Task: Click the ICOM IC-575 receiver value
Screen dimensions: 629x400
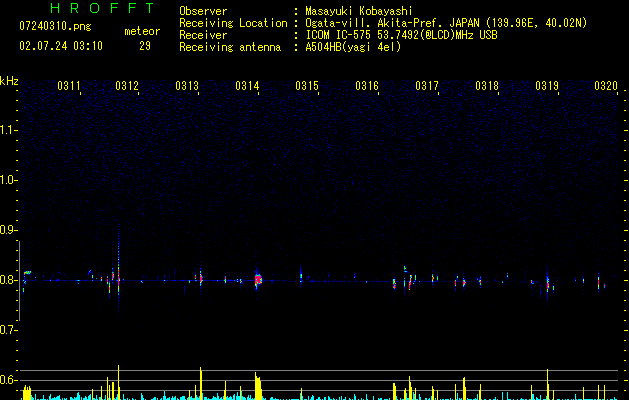Action: [401, 35]
